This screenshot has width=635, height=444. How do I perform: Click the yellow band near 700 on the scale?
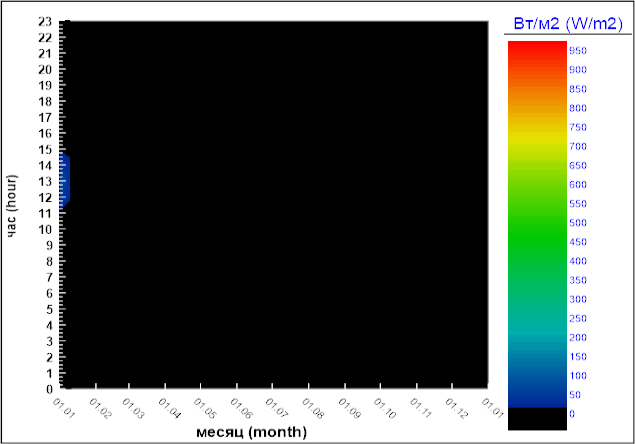[x=537, y=146]
